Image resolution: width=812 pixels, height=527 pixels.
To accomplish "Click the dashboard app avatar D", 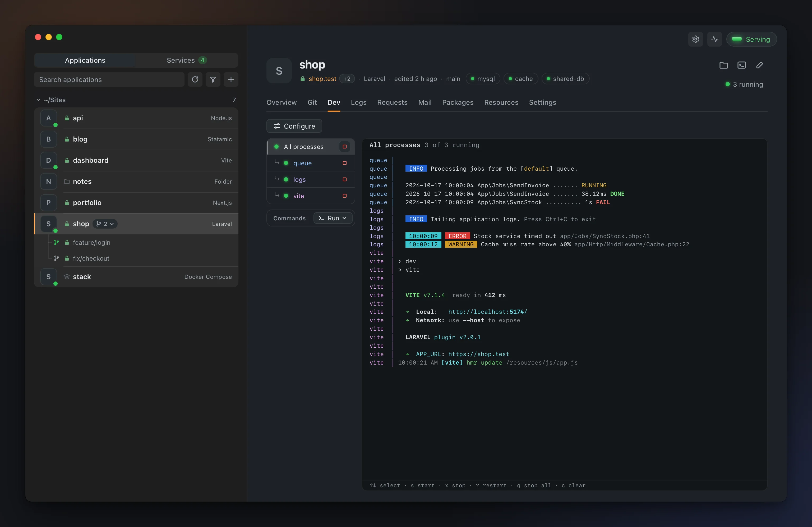I will 48,160.
